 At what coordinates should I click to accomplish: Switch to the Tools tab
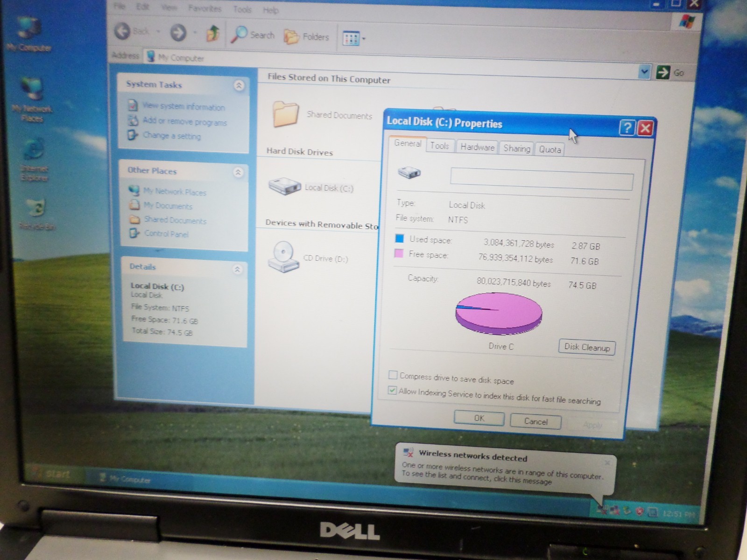tap(439, 146)
